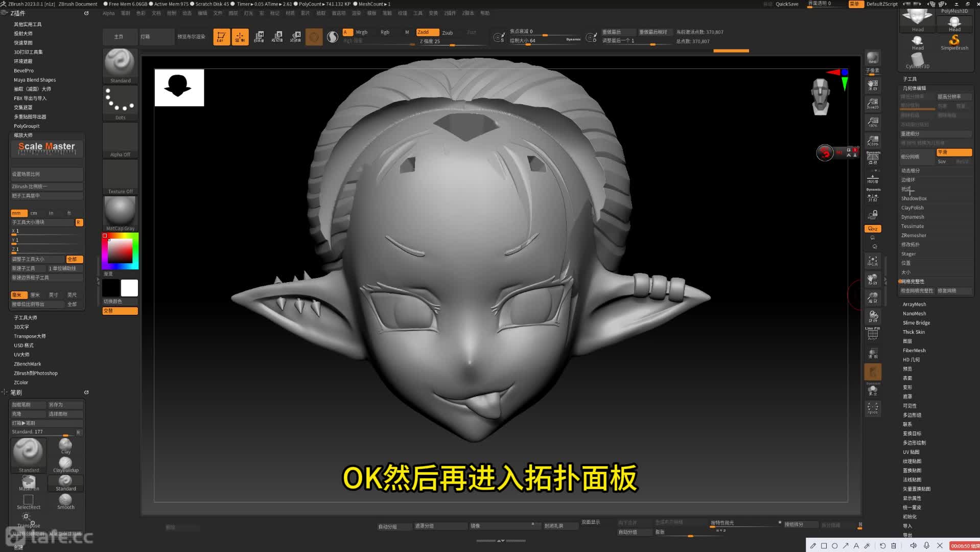980x552 pixels.
Task: Toggle the Line Fill PolyF icon
Action: pyautogui.click(x=873, y=334)
